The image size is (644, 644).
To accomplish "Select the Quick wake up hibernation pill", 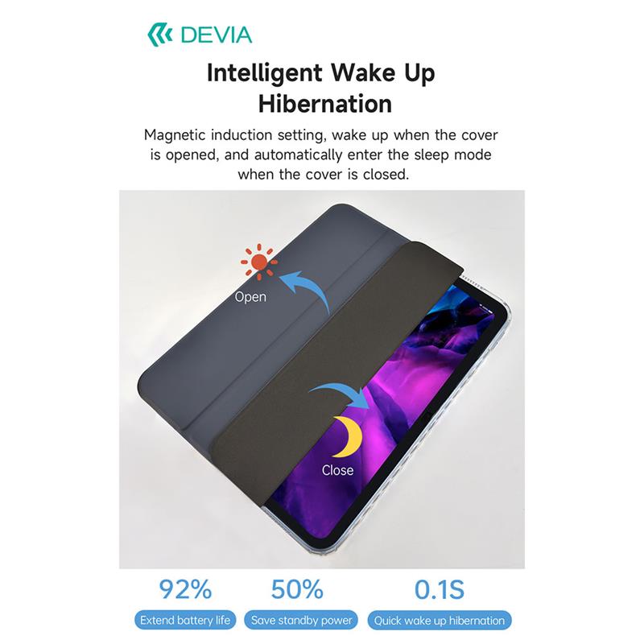I will 439,620.
